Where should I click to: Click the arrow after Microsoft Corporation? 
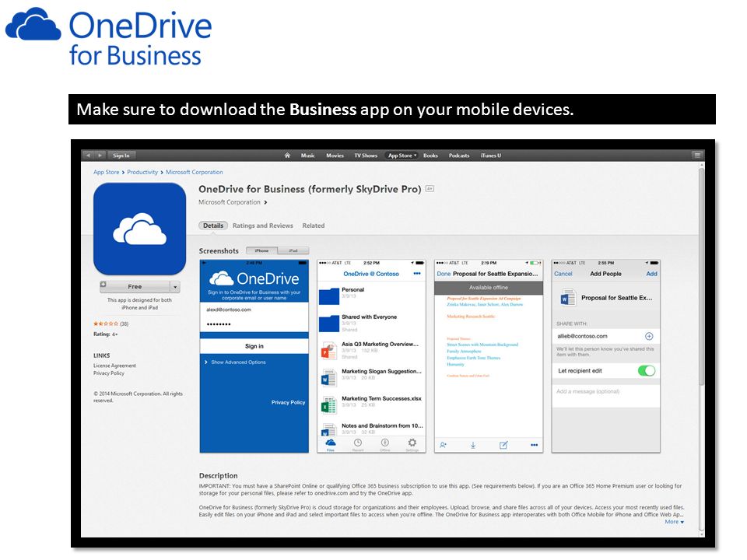click(265, 202)
